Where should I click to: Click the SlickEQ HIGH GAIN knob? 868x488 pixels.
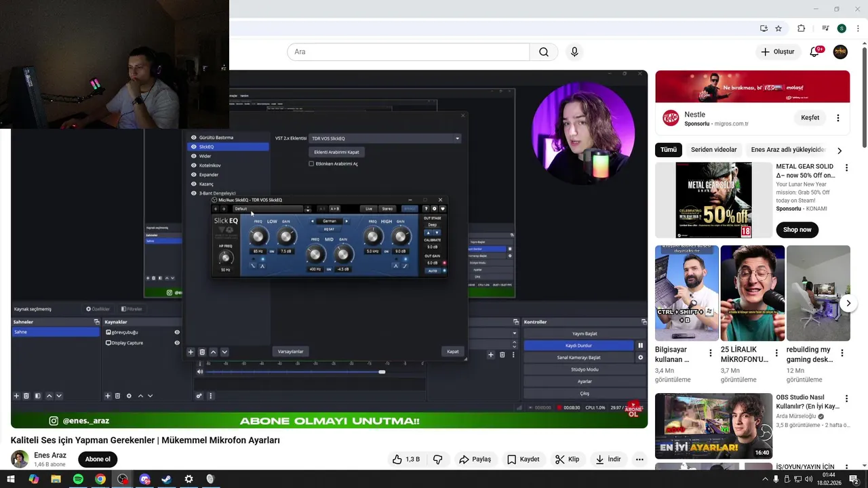[x=401, y=237]
